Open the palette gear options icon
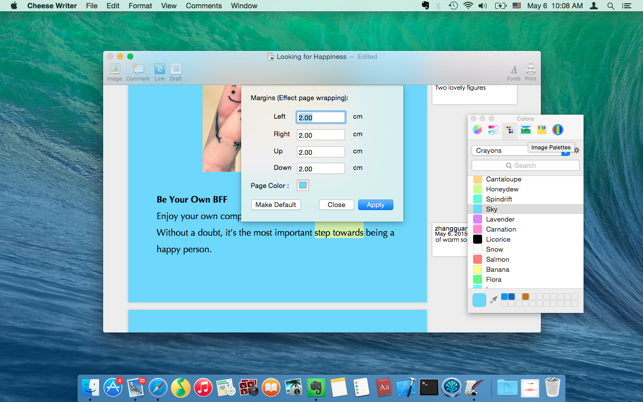 point(577,151)
